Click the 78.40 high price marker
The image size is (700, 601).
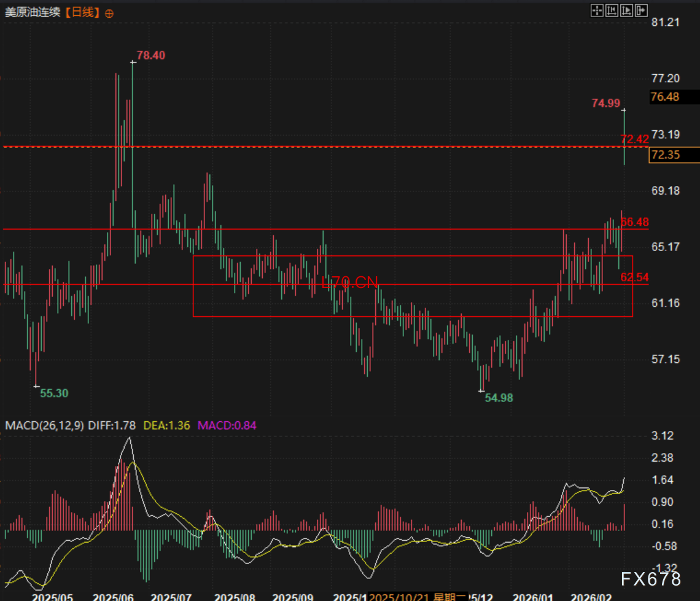(150, 55)
